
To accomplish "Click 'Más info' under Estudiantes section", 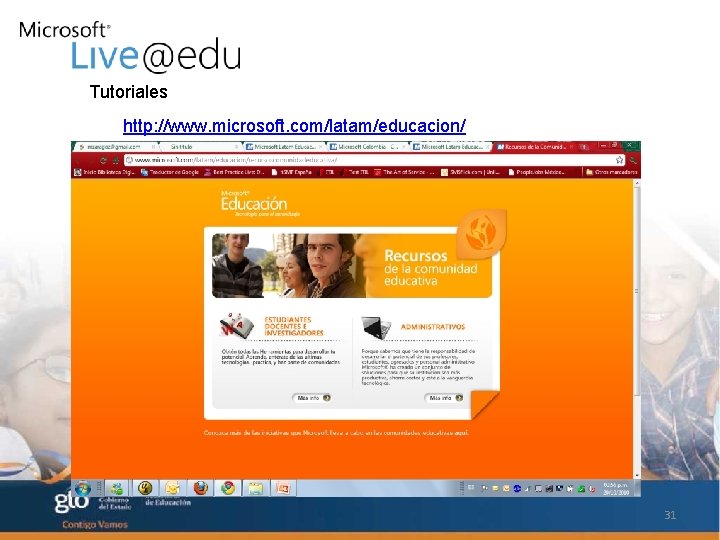I will coord(312,398).
